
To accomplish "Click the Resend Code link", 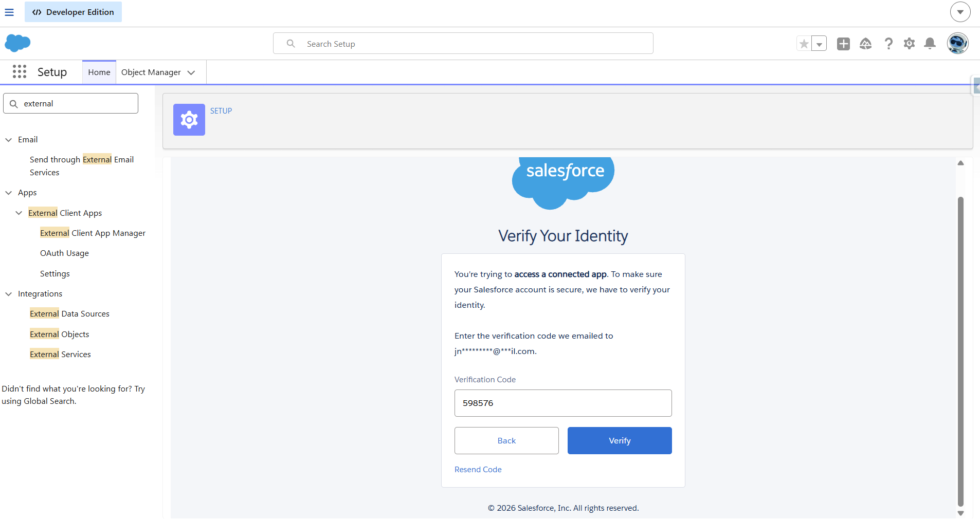I will point(478,469).
